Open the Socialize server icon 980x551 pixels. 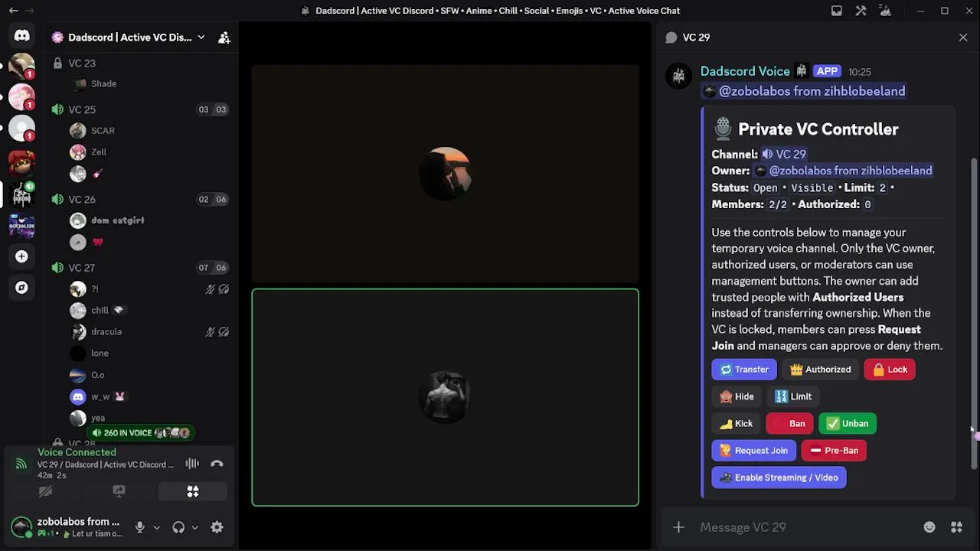[21, 226]
